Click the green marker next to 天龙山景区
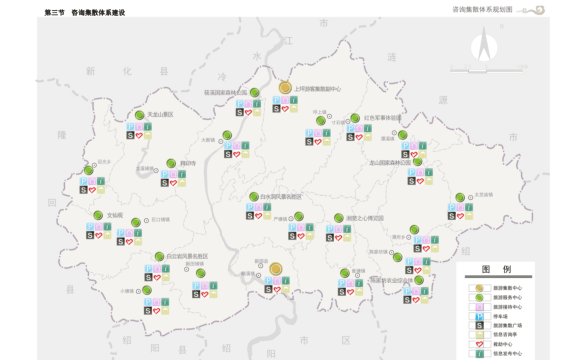 point(140,115)
